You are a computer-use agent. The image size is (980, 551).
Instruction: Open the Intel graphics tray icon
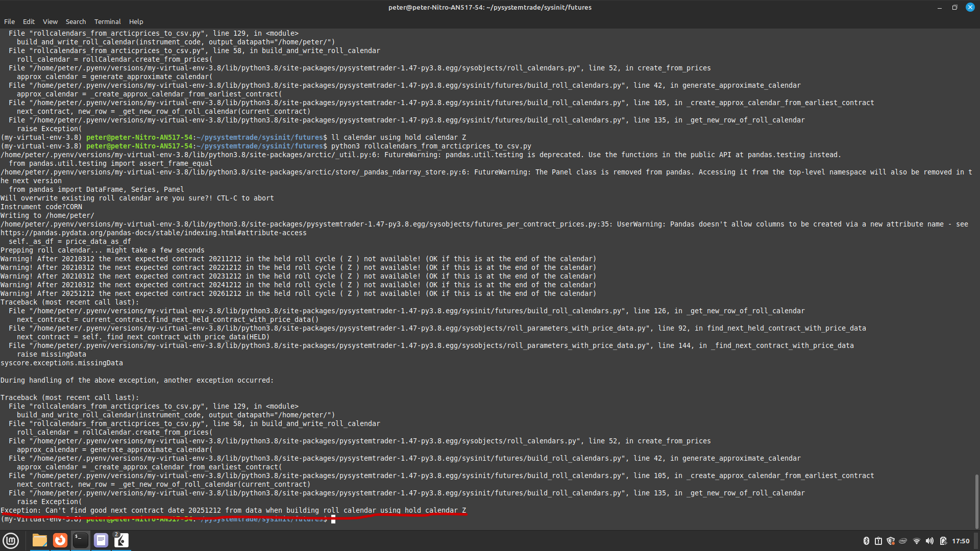903,540
